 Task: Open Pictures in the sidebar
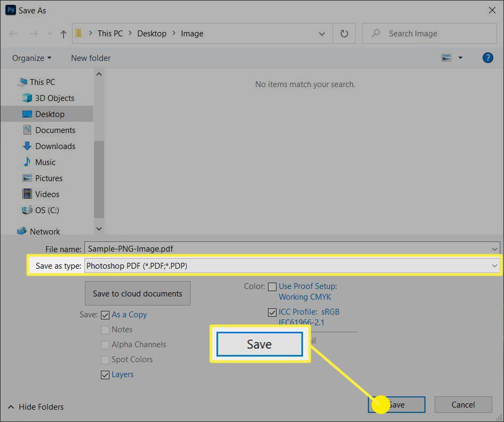click(49, 178)
